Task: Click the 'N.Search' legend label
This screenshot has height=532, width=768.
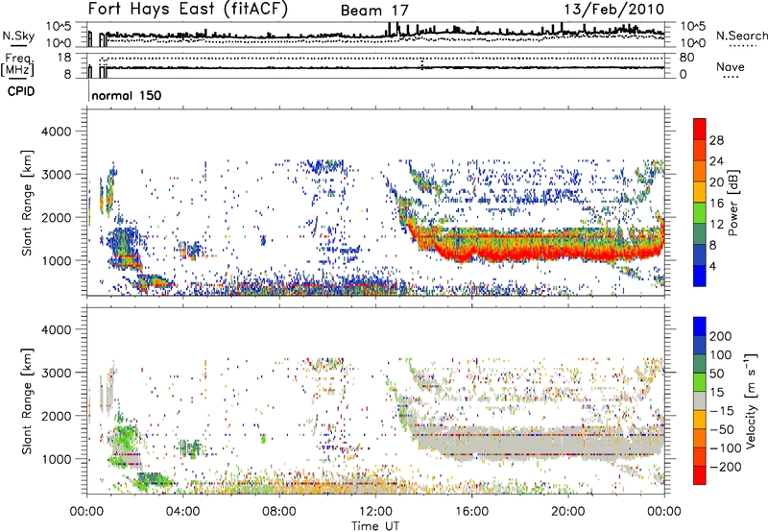Action: click(741, 36)
